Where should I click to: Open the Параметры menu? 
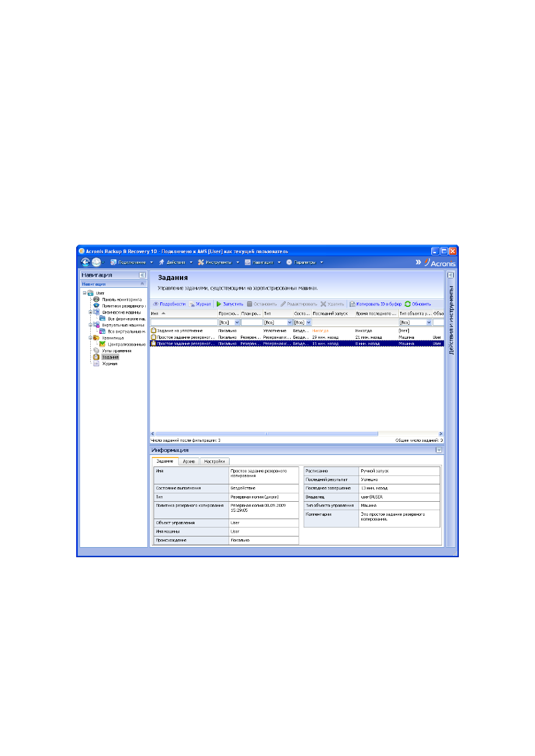[x=304, y=262]
